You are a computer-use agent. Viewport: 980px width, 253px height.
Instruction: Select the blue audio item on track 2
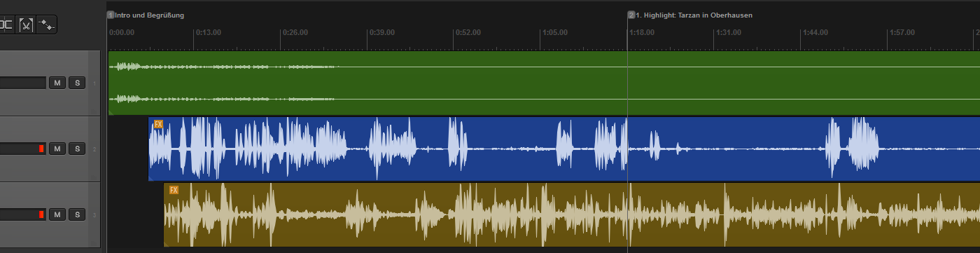point(564,149)
